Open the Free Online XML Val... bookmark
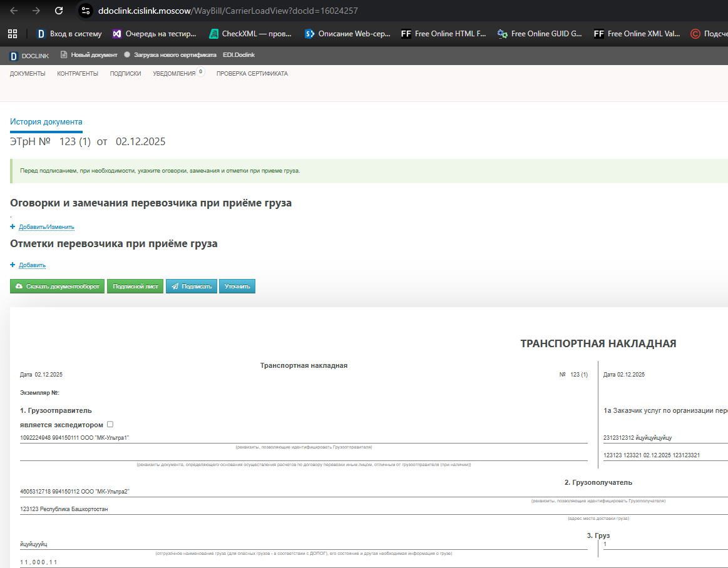728x568 pixels. tap(637, 33)
